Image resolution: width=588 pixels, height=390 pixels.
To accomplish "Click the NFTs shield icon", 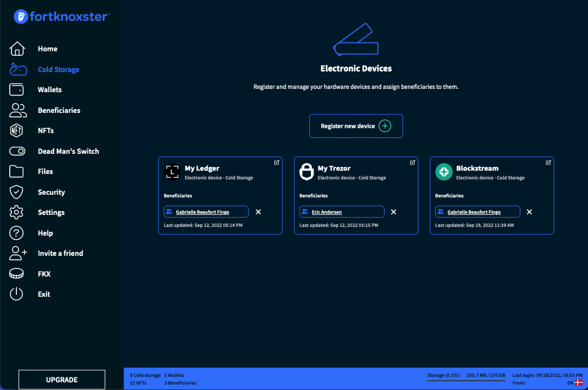I will (16, 130).
